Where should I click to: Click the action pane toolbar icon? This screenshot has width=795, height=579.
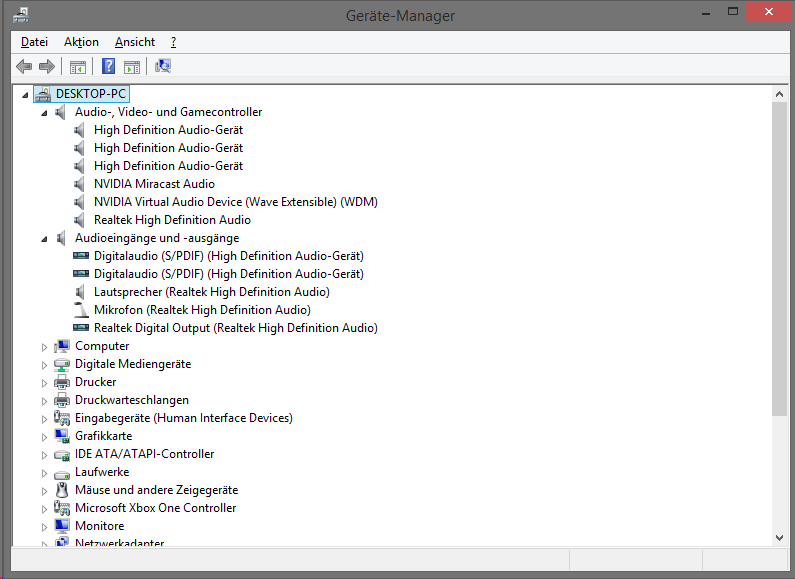click(132, 66)
